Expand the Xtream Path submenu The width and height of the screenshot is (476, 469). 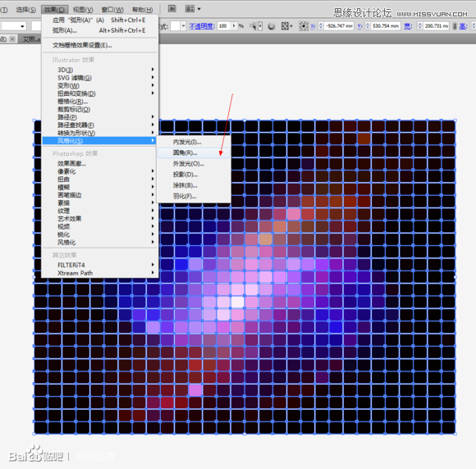point(100,273)
